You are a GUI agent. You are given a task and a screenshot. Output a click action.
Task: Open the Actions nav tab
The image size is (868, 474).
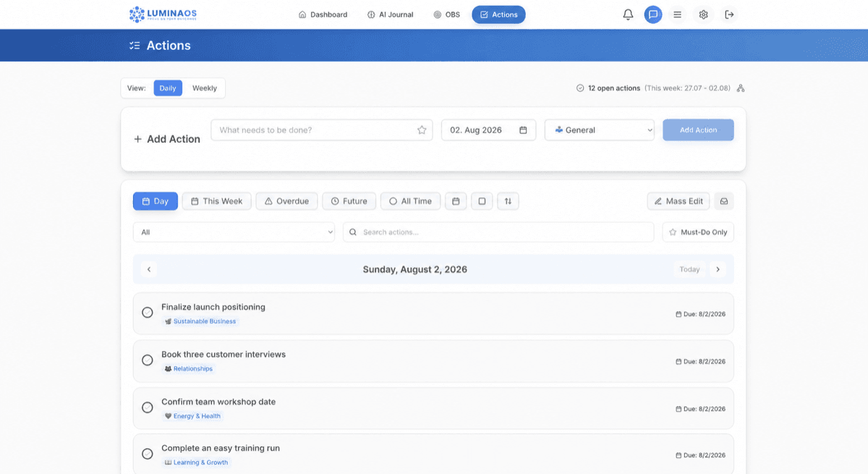(498, 14)
